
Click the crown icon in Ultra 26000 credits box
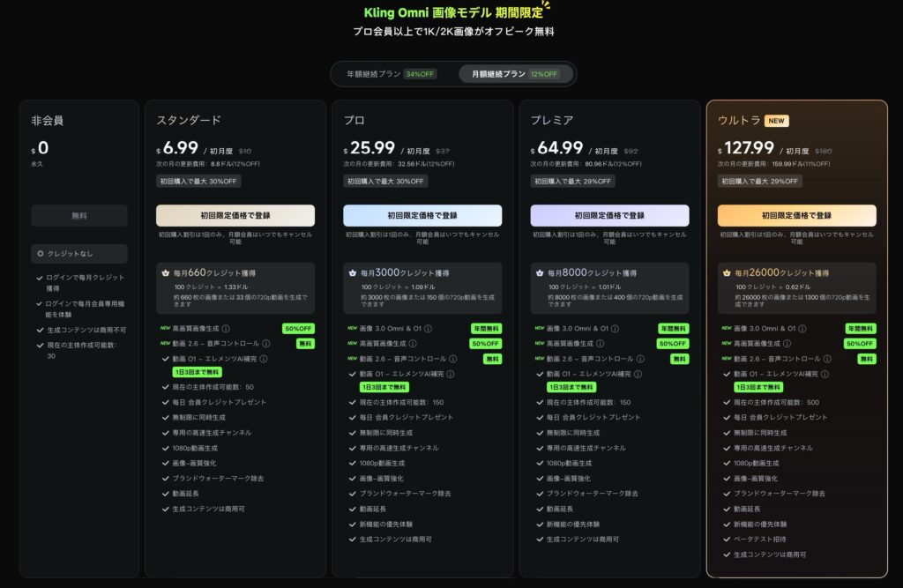click(727, 273)
